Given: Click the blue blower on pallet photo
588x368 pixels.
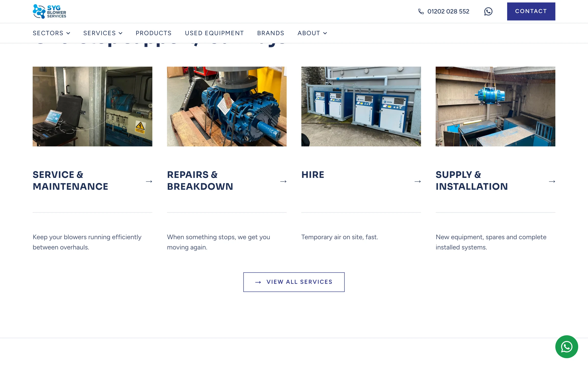Looking at the screenshot, I should (x=227, y=106).
